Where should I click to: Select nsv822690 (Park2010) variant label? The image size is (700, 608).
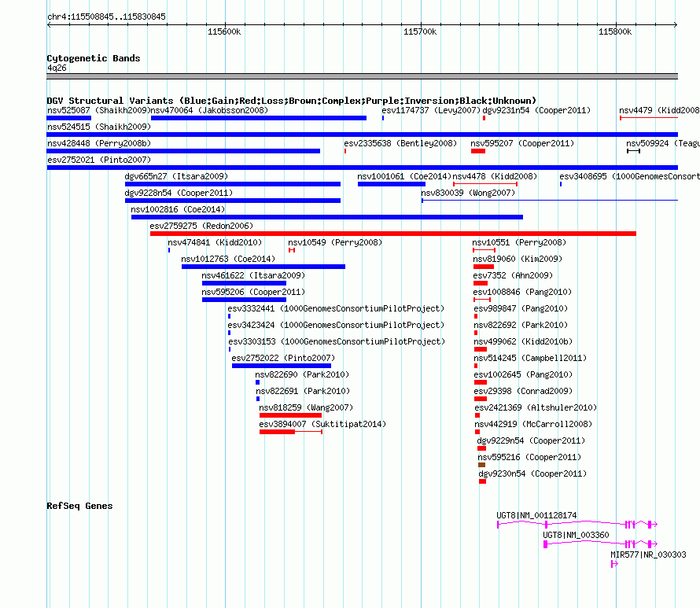pos(302,374)
